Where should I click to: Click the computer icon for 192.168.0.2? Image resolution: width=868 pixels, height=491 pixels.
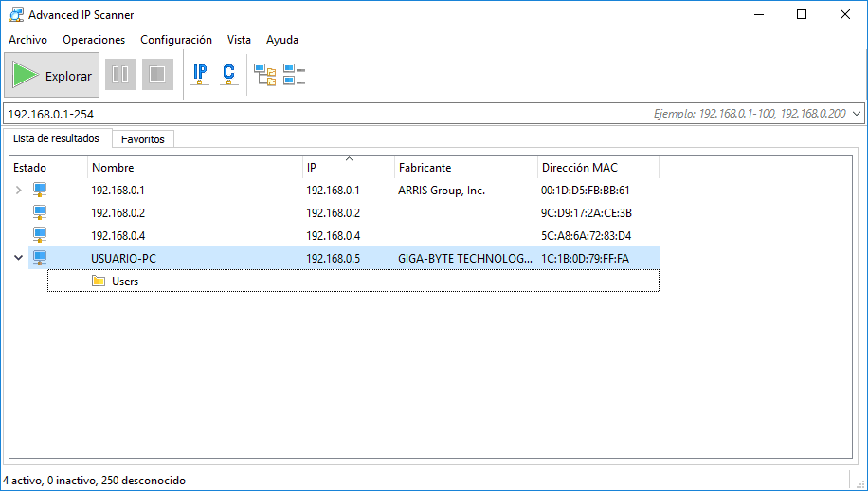[x=39, y=212]
